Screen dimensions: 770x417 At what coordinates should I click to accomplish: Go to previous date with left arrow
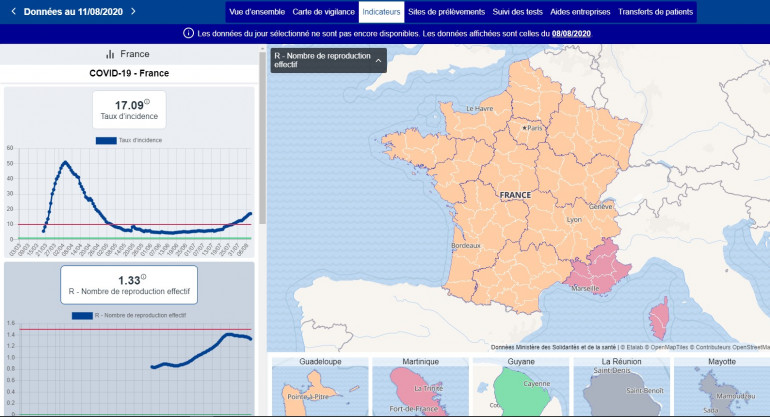coord(13,12)
